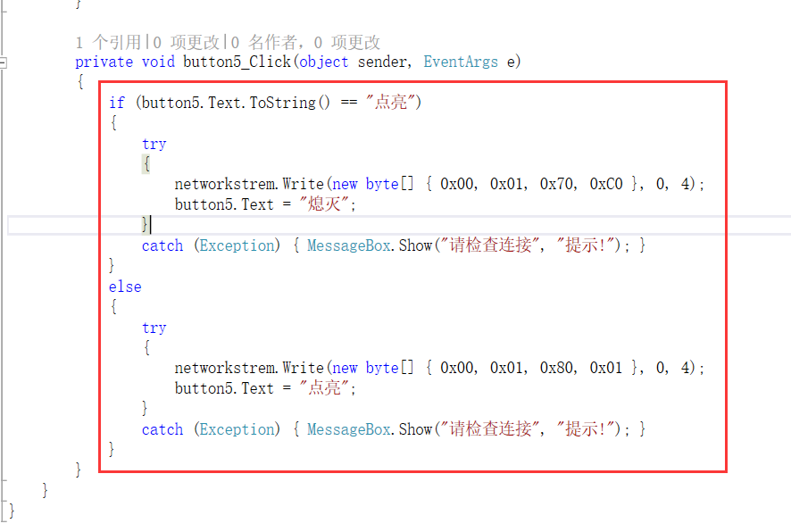Open the '0 名作者' CodeLens authors link
Image resolution: width=791 pixels, height=532 pixels.
pyautogui.click(x=263, y=42)
